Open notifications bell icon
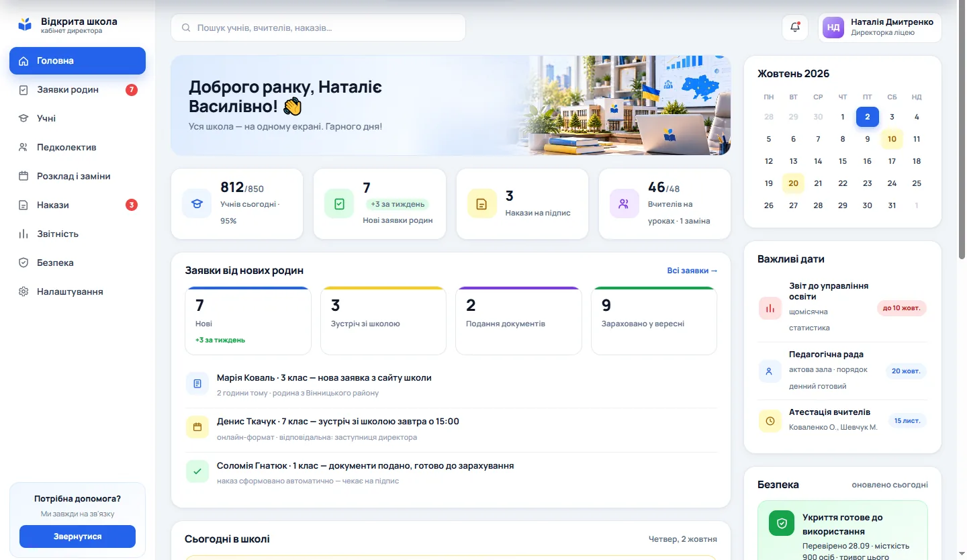 pyautogui.click(x=795, y=28)
